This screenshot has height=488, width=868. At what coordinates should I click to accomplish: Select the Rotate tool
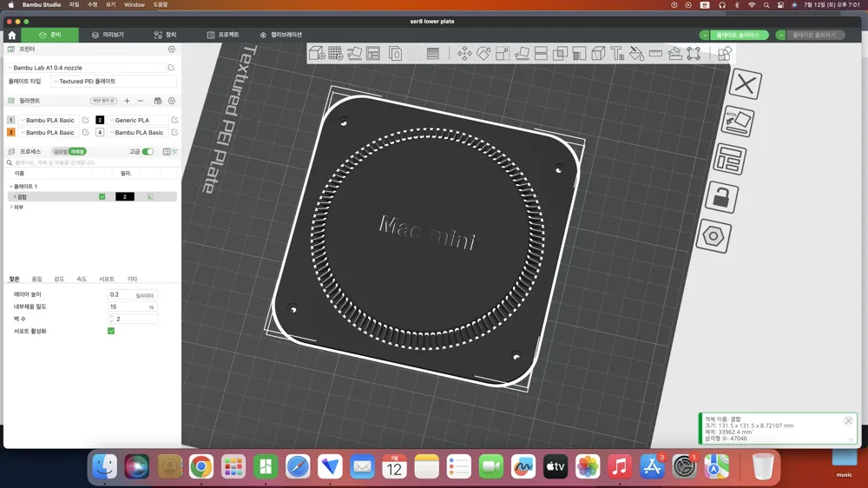point(483,53)
